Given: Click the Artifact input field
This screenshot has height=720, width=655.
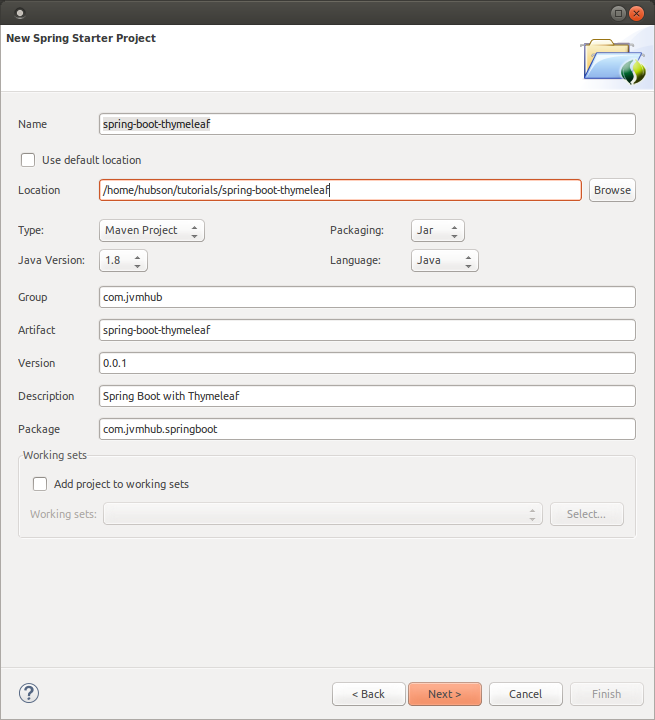Looking at the screenshot, I should (x=367, y=330).
